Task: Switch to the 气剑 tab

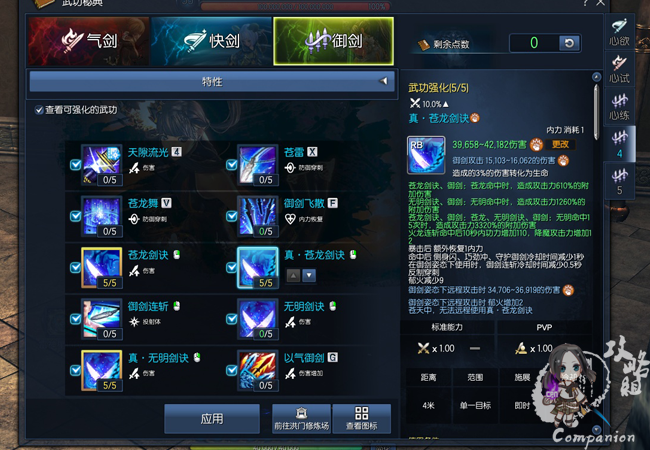Action: [89, 41]
